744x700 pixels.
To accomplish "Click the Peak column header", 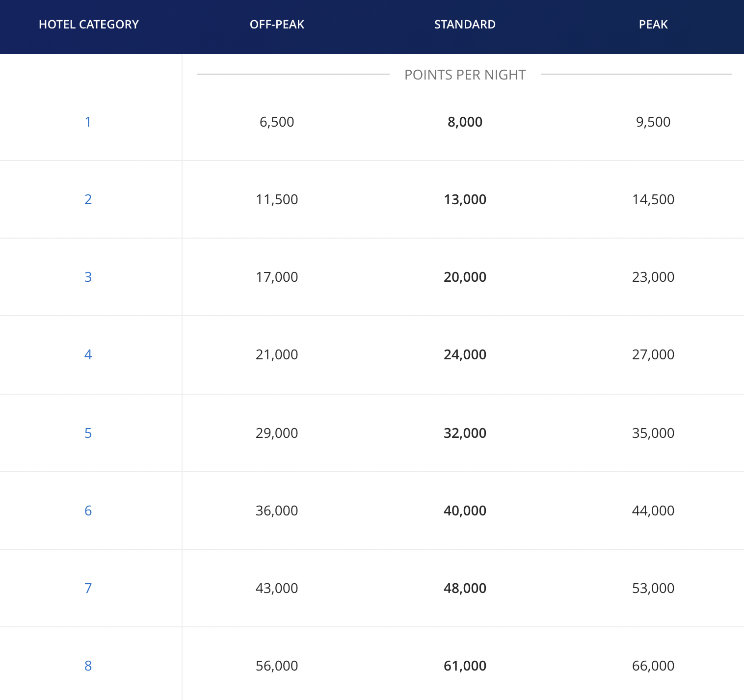I will [x=653, y=25].
